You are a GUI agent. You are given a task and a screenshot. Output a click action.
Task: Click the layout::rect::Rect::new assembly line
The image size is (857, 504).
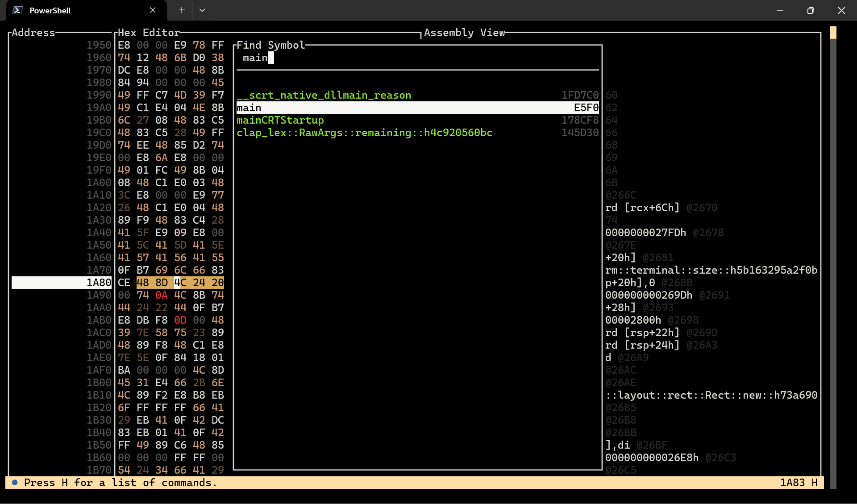point(711,395)
